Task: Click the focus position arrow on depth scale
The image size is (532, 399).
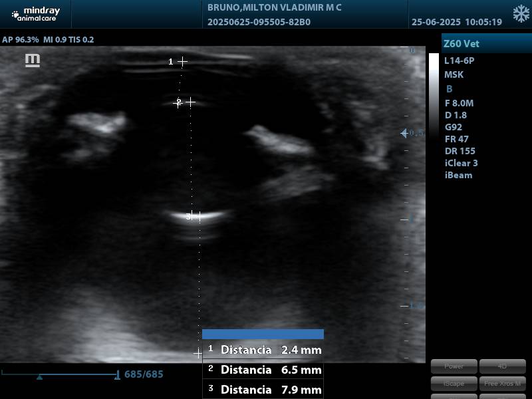Action: click(404, 134)
